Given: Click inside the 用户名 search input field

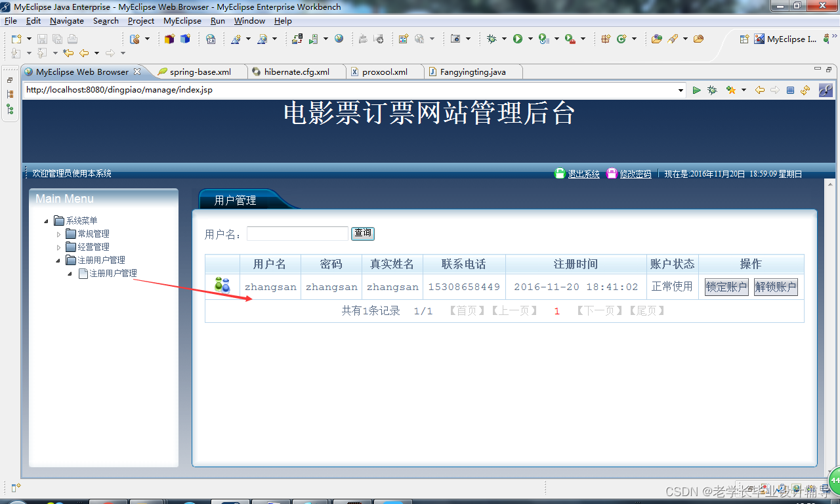Looking at the screenshot, I should click(x=297, y=233).
